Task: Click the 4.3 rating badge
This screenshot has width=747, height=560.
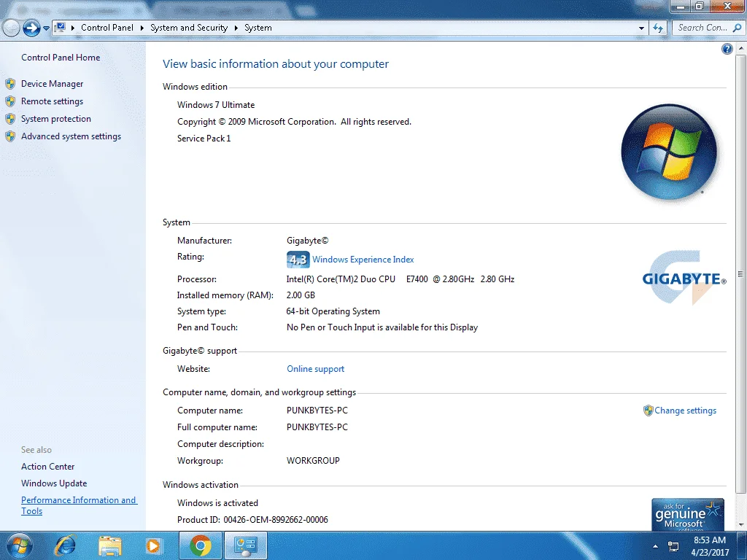Action: (x=298, y=260)
